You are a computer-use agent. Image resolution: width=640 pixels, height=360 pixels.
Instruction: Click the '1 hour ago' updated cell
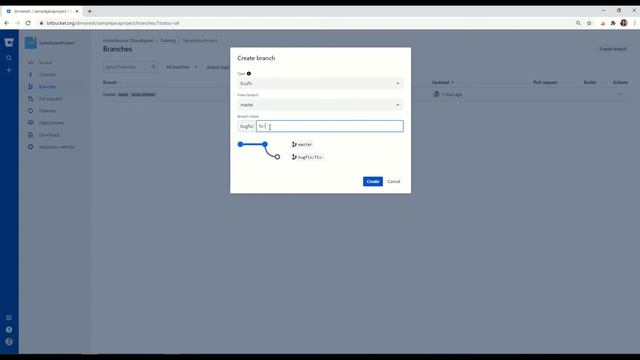click(452, 94)
